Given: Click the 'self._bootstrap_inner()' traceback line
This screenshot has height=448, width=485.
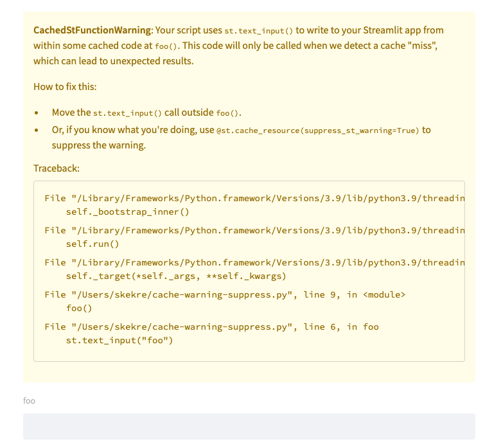Looking at the screenshot, I should point(127,212).
